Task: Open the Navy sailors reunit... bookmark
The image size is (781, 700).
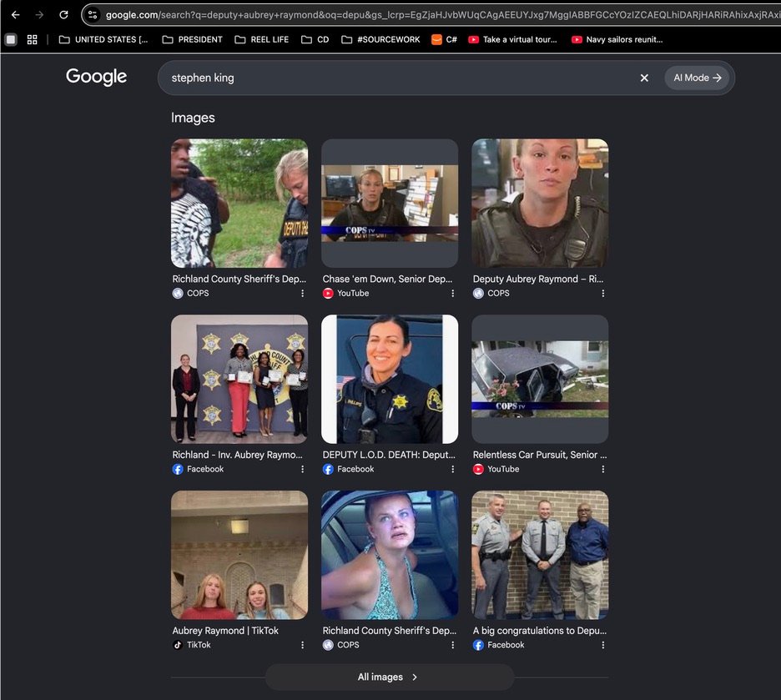Action: (617, 39)
